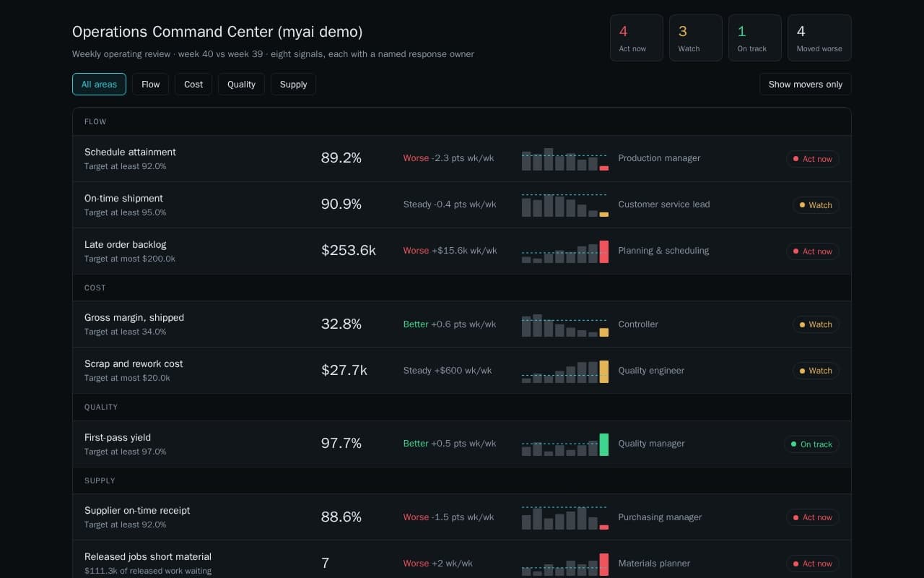Open the Gross margin, shipped trend sparkline
Image resolution: width=924 pixels, height=578 pixels.
(x=565, y=325)
